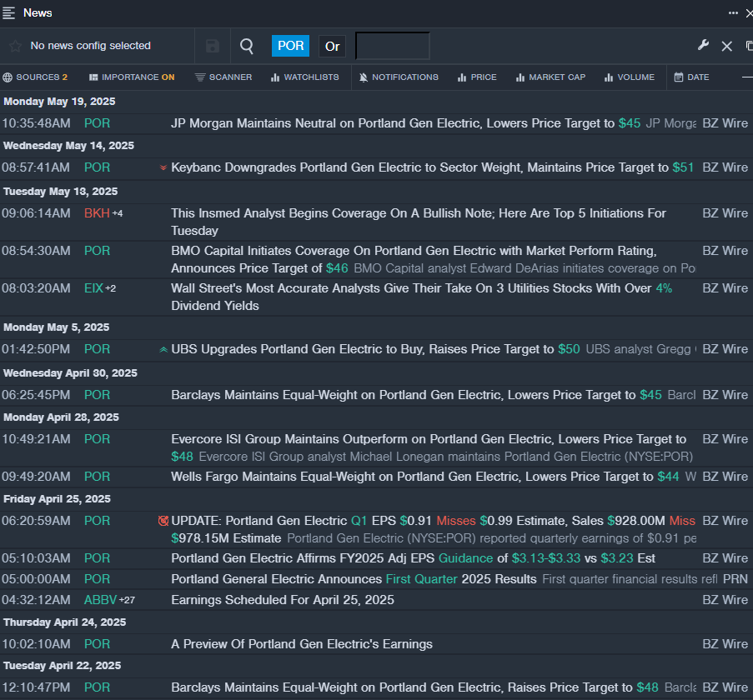Click the upgrade arrow icon on the UBS headline

[x=163, y=349]
